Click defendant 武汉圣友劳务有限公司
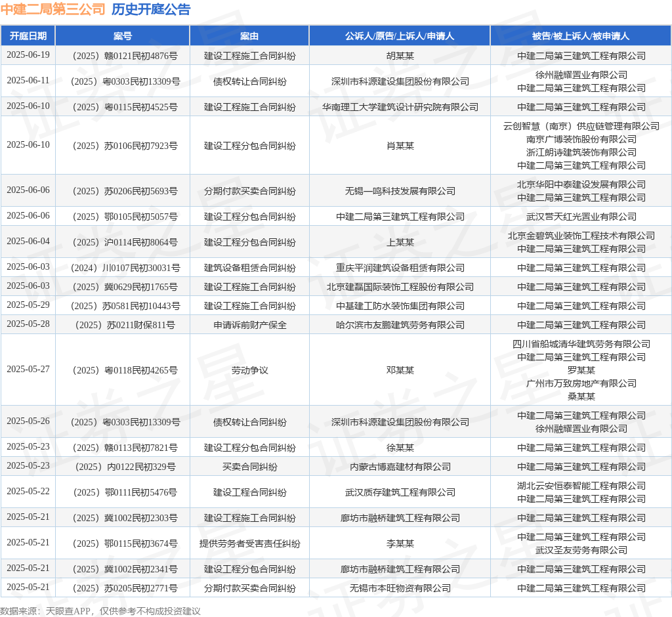Screen dimensions: 672x617 581,550
